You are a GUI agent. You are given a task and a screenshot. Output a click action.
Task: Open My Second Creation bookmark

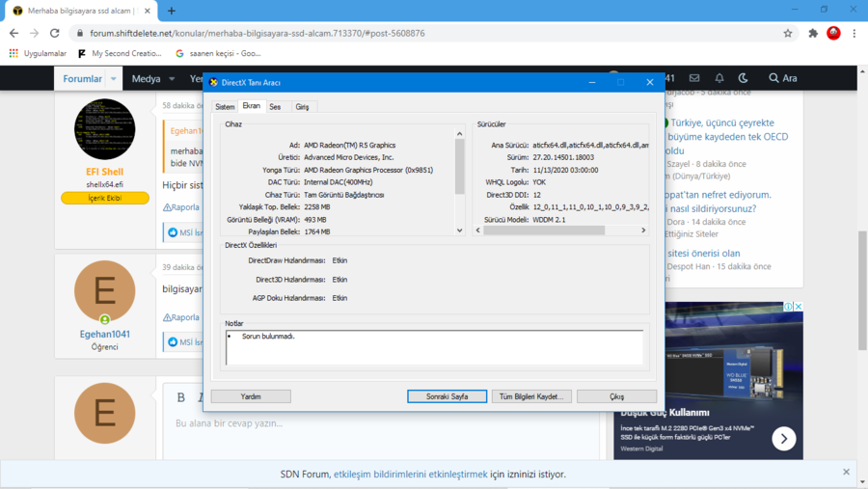coord(120,54)
